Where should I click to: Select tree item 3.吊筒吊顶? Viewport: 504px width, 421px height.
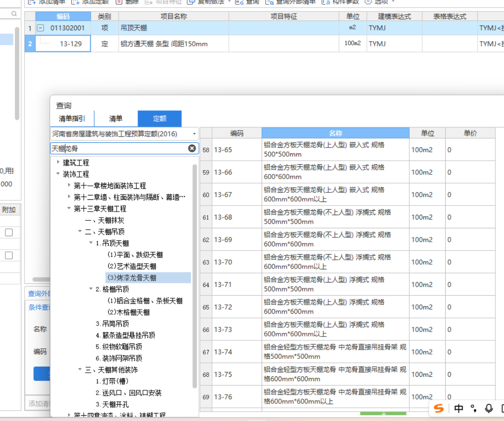[x=112, y=324]
